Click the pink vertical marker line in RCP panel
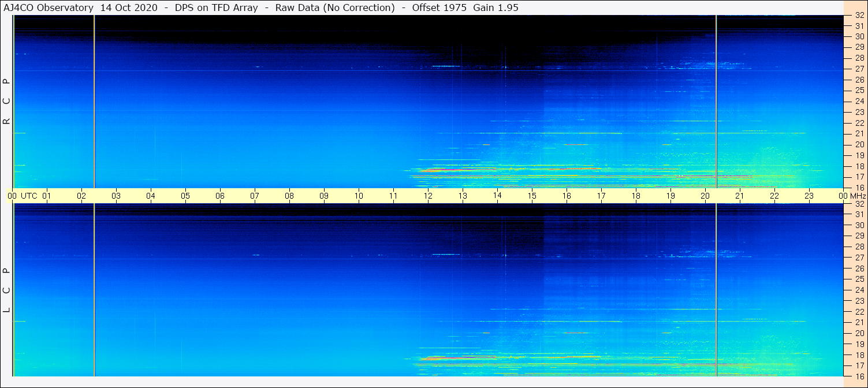Image resolution: width=868 pixels, height=388 pixels. (x=94, y=101)
